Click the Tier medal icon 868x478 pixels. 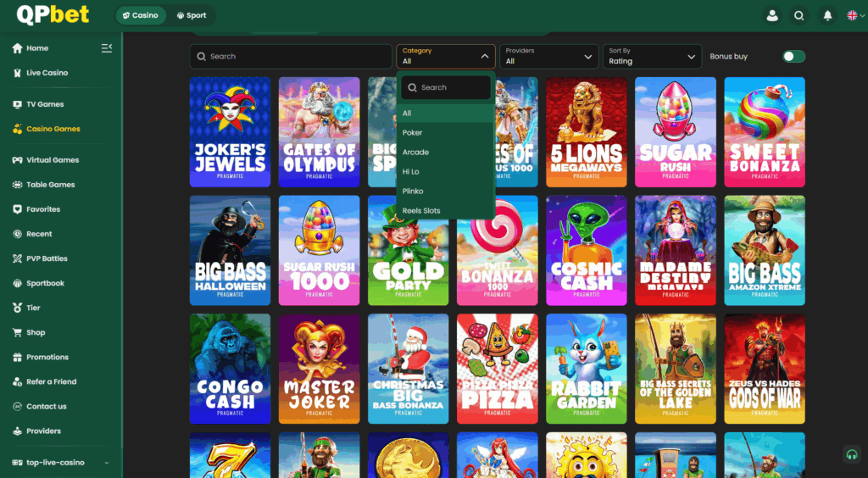tap(17, 308)
